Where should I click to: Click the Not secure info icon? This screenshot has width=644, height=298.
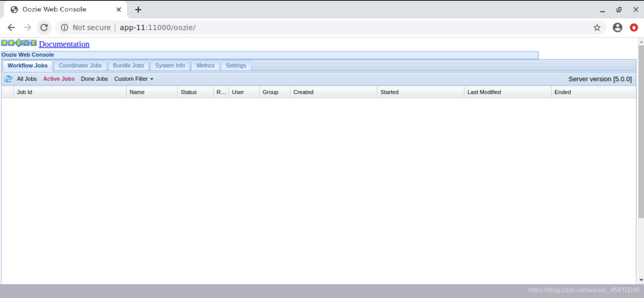click(x=64, y=27)
